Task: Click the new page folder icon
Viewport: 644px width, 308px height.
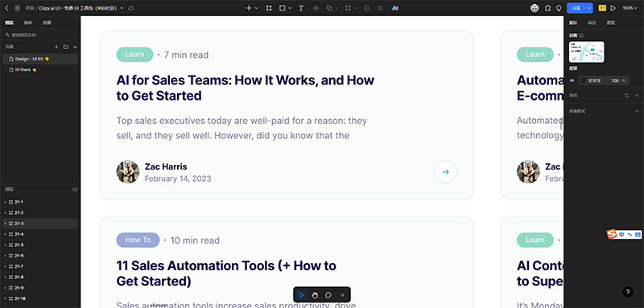Action: point(66,47)
